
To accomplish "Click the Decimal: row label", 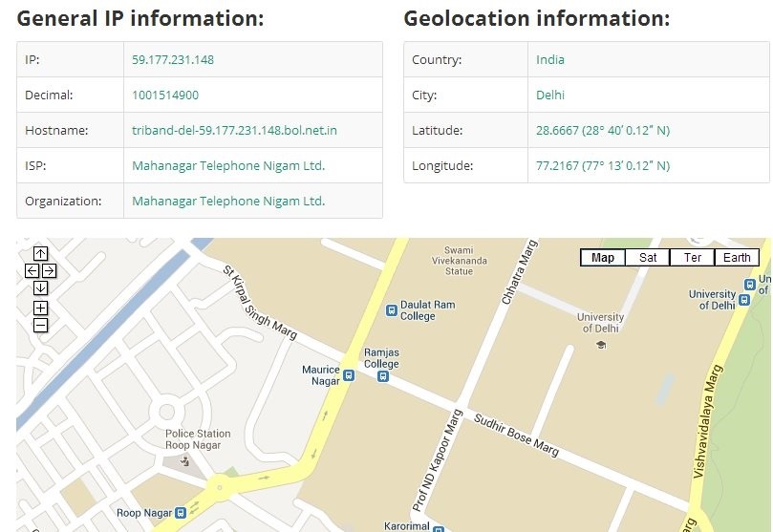I will tap(49, 96).
